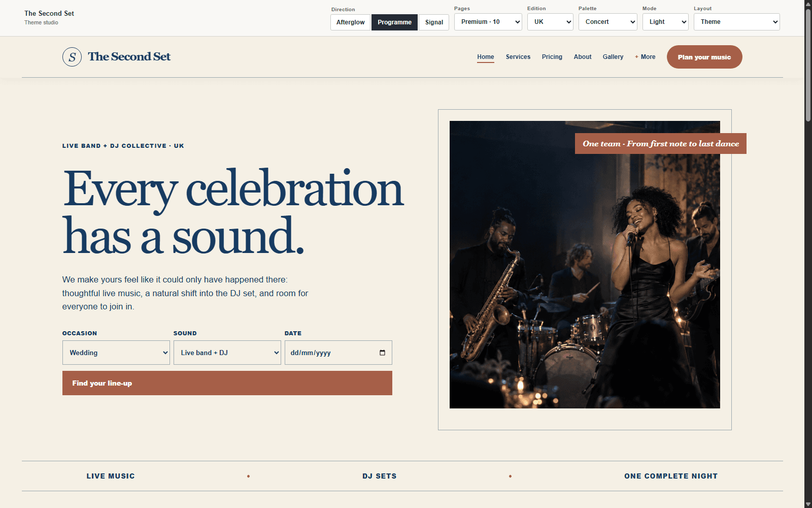Go to the Home nav item

click(486, 57)
